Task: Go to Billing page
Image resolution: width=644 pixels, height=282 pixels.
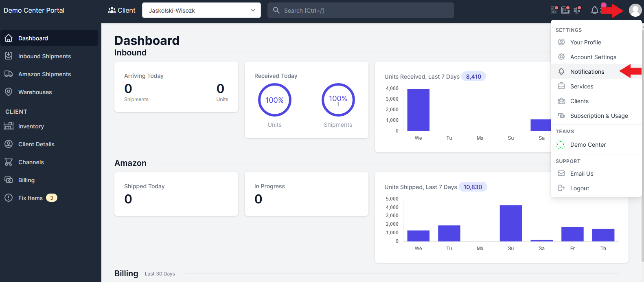Action: click(x=49, y=180)
